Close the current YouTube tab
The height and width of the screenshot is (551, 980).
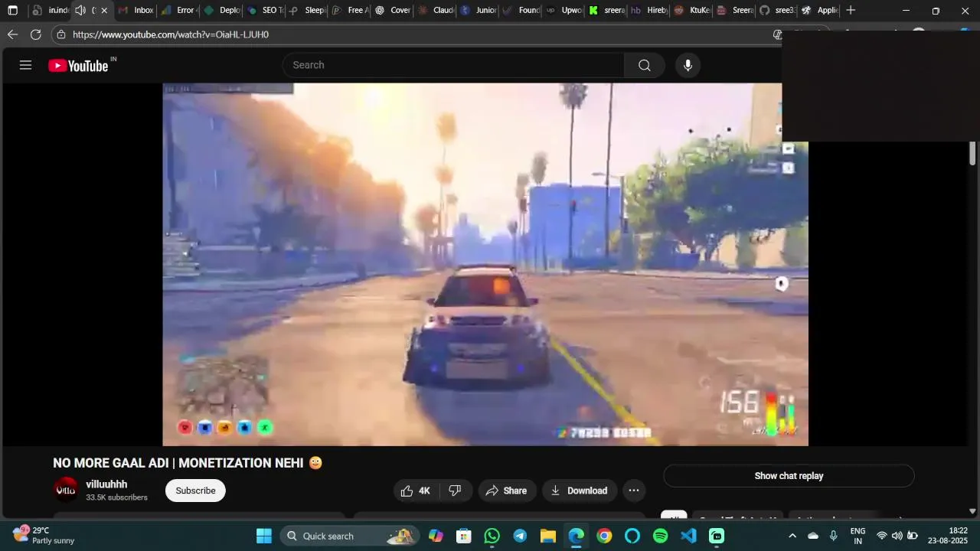(x=104, y=10)
